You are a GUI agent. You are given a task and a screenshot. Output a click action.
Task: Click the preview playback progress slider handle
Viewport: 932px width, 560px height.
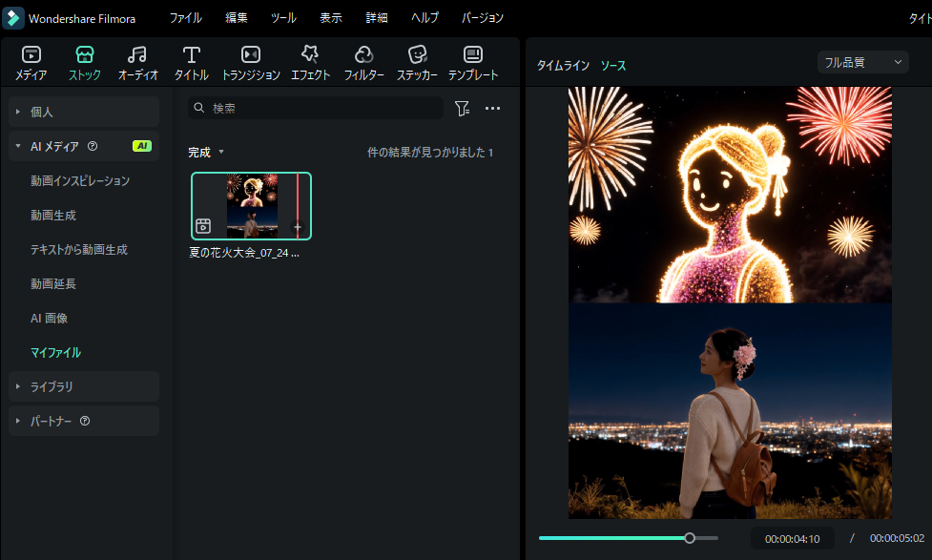[690, 538]
